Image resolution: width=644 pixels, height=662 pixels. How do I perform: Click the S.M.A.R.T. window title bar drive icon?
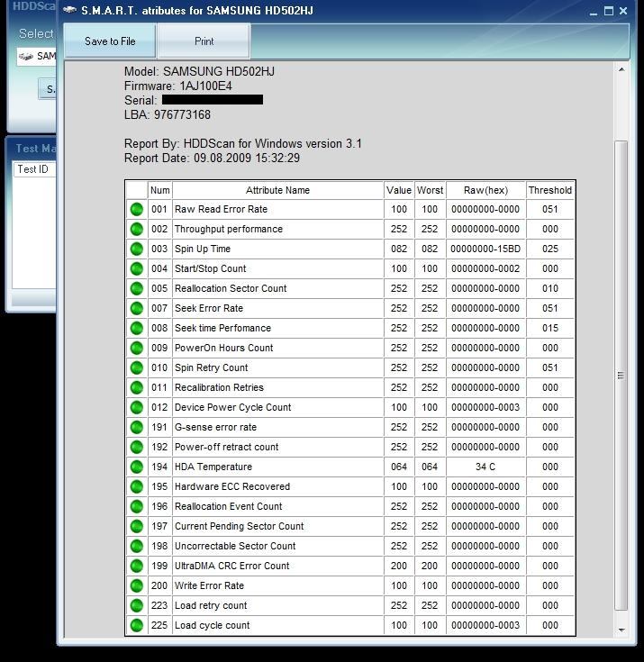69,10
